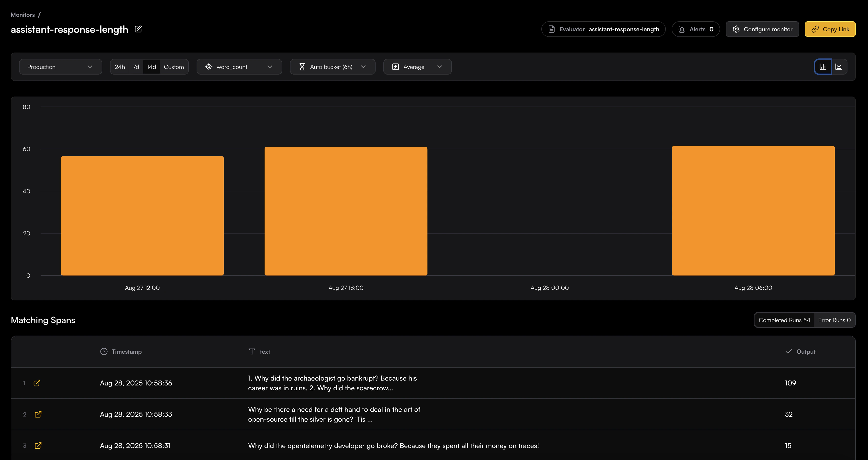Open span 1 external link icon
Viewport: 868px width, 460px height.
[x=37, y=383]
